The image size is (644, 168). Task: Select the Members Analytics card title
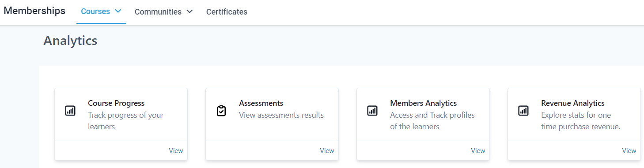(424, 103)
